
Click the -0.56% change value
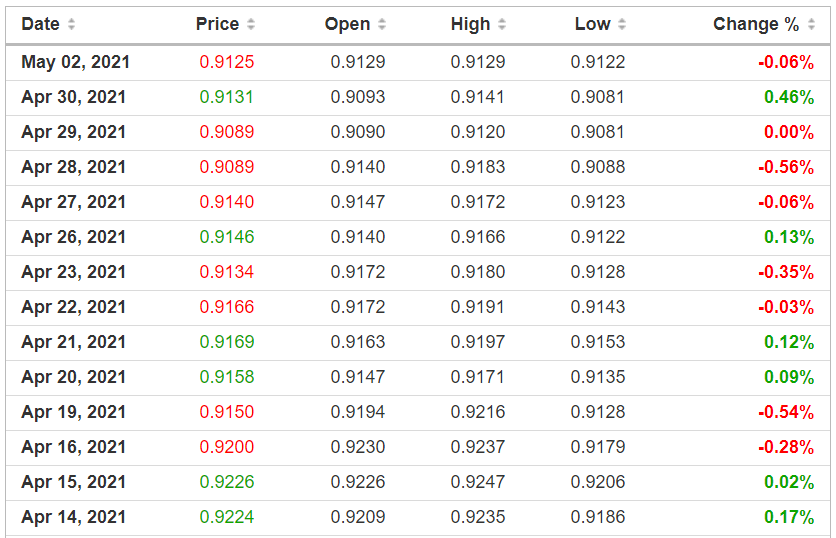pos(785,167)
